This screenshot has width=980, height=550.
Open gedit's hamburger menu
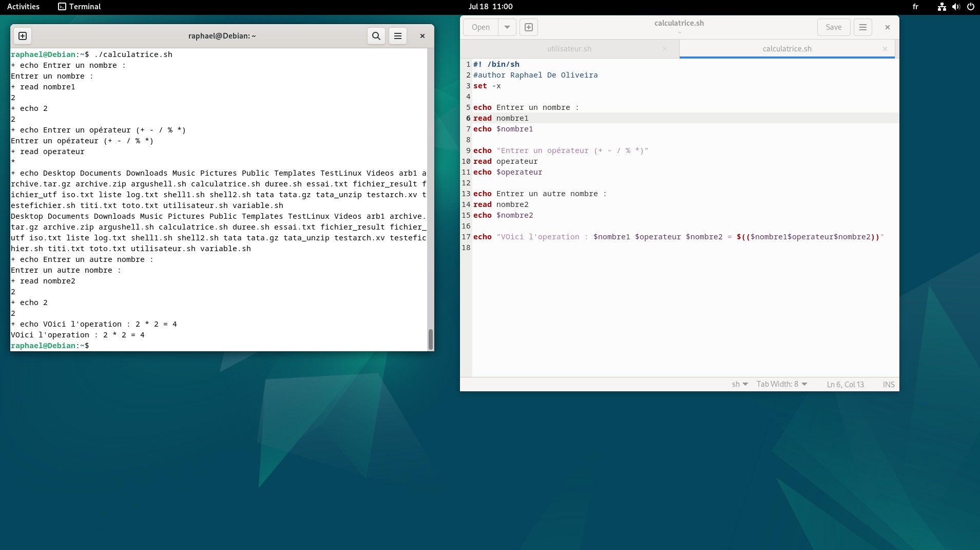pyautogui.click(x=863, y=27)
